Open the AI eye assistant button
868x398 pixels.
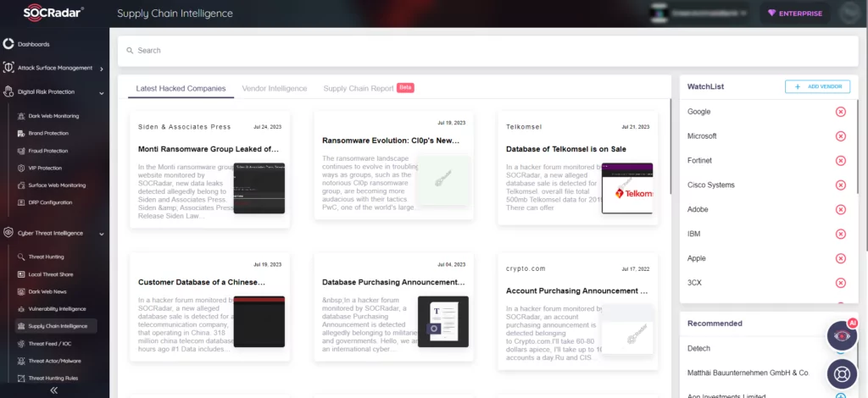point(842,335)
